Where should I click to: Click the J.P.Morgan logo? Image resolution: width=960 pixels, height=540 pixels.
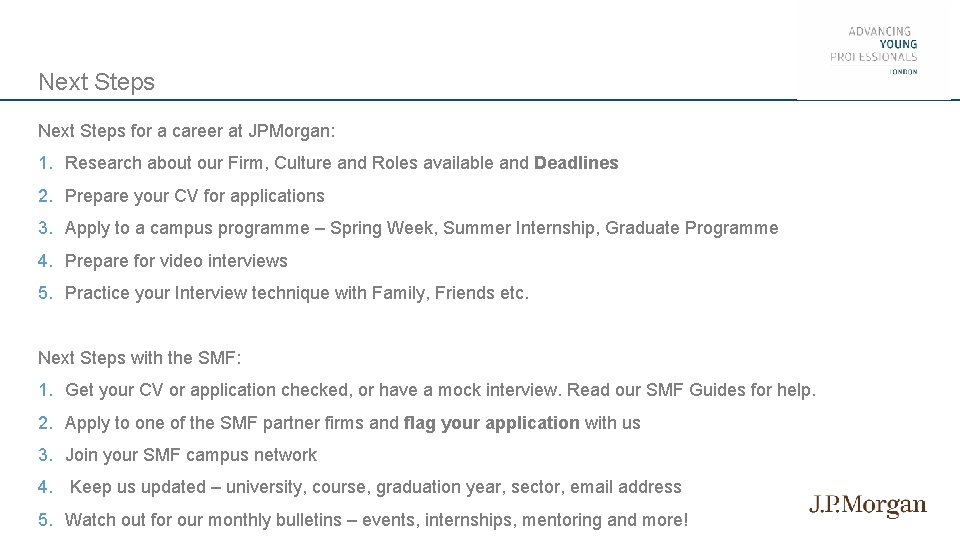click(868, 506)
